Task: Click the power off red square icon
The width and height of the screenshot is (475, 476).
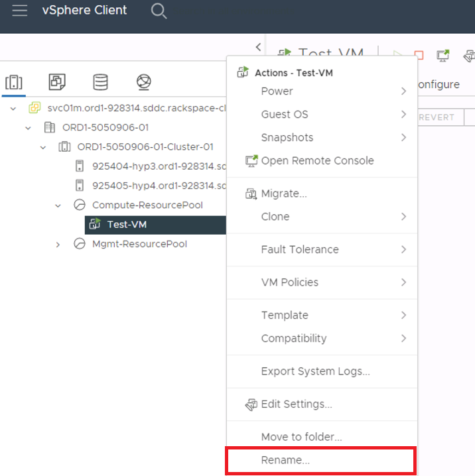Action: pos(419,55)
